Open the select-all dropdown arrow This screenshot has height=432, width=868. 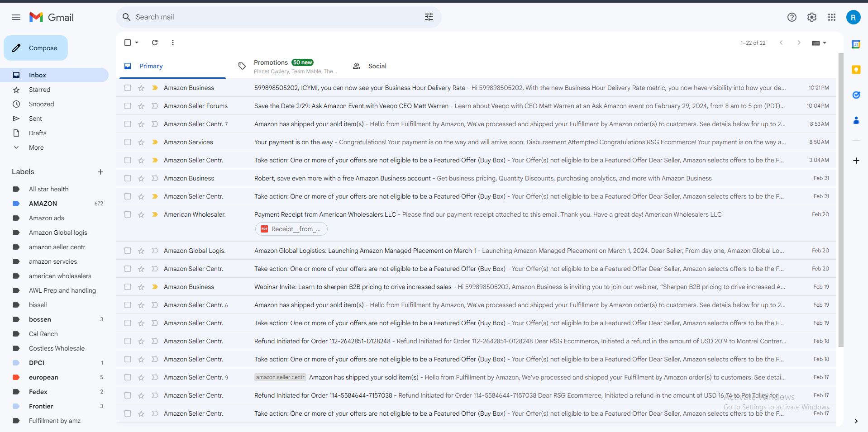(137, 43)
